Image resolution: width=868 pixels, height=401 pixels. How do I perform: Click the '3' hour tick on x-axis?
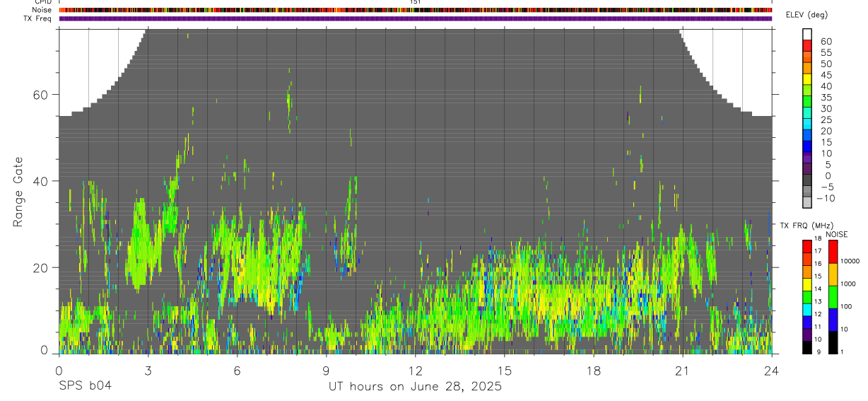148,371
